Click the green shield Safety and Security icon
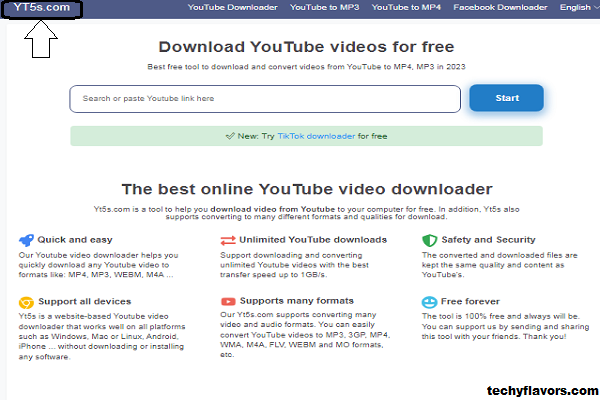The height and width of the screenshot is (400, 600). (x=429, y=240)
